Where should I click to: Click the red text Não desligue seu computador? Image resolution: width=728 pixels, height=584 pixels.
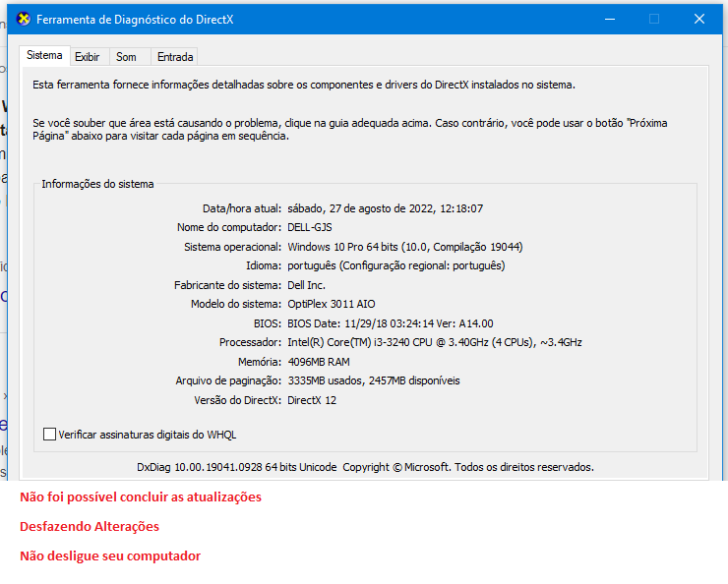pos(110,555)
